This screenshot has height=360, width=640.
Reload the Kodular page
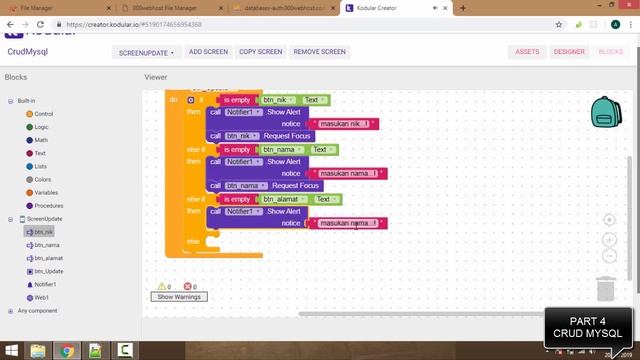[x=40, y=24]
